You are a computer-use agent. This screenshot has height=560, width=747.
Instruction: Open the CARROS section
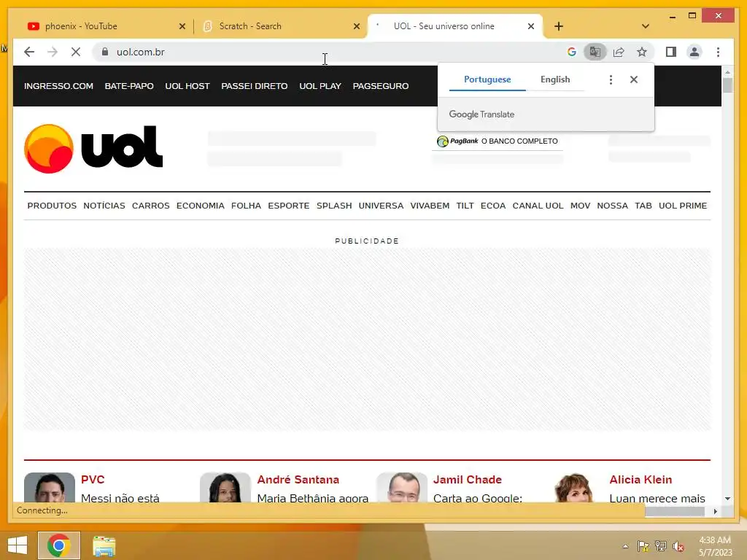pyautogui.click(x=150, y=206)
